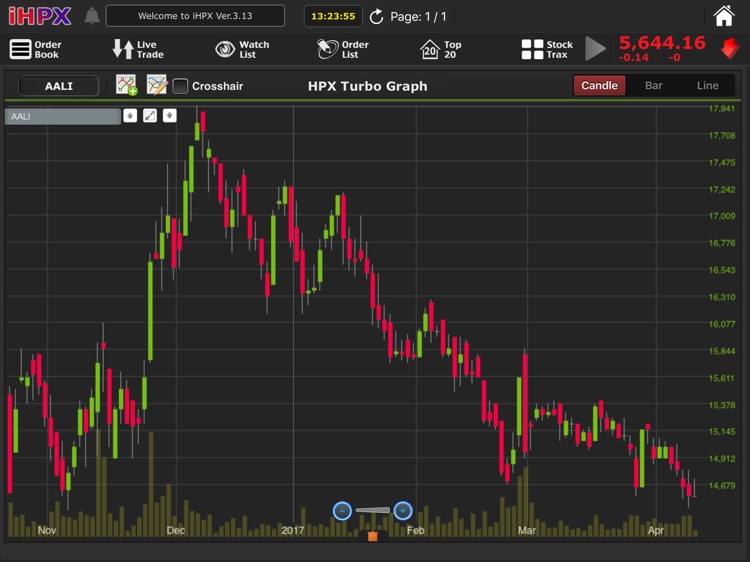Click the Mar label on the time axis
The height and width of the screenshot is (562, 750).
(x=527, y=530)
